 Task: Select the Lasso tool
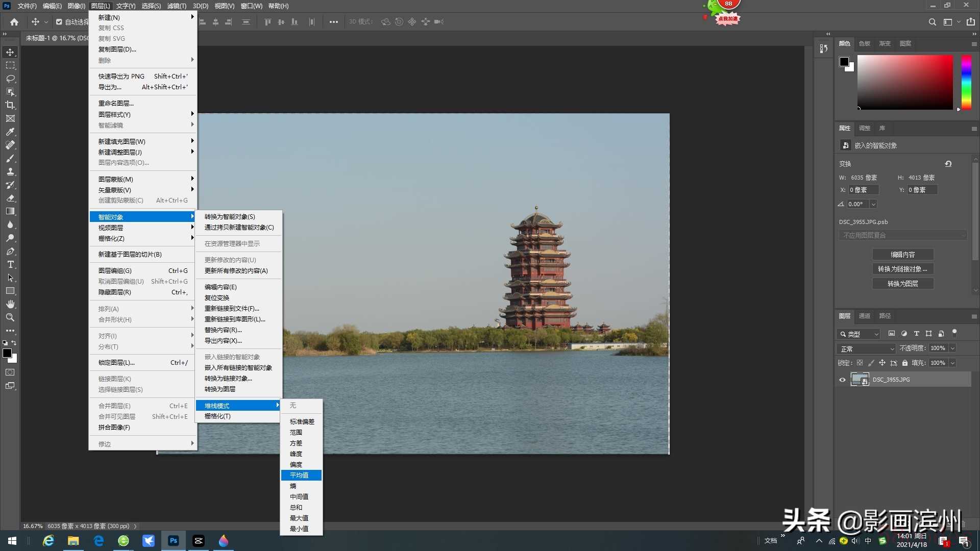[10, 79]
